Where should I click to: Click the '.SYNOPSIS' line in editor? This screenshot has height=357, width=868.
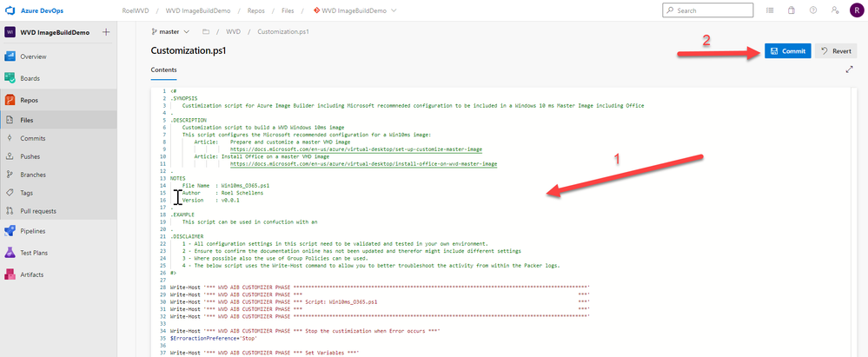184,98
